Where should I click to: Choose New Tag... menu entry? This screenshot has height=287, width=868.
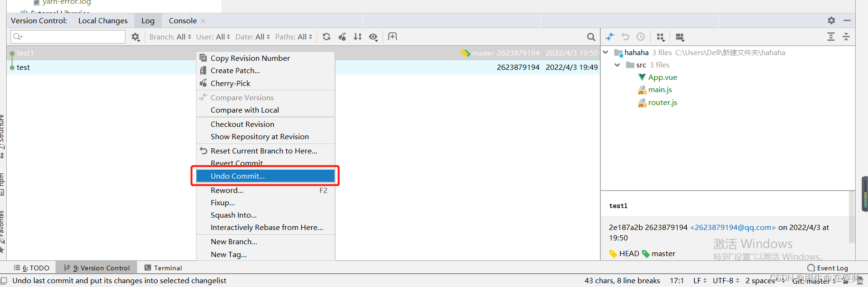coord(266,254)
